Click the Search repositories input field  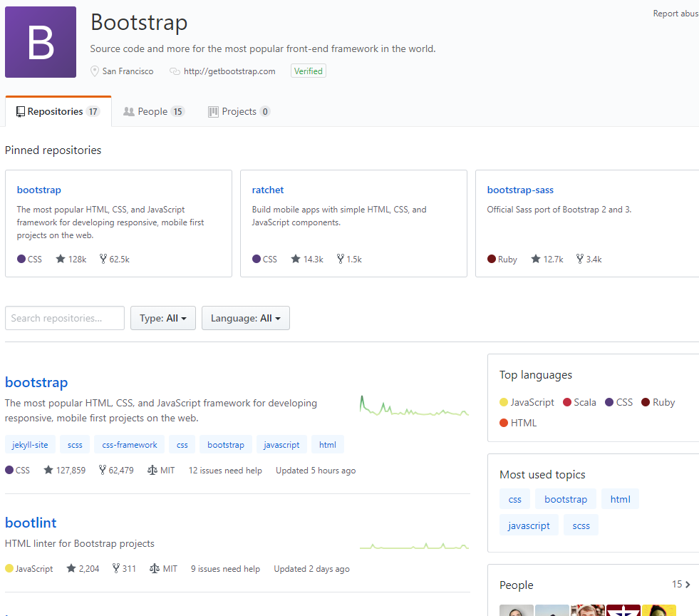(x=65, y=318)
